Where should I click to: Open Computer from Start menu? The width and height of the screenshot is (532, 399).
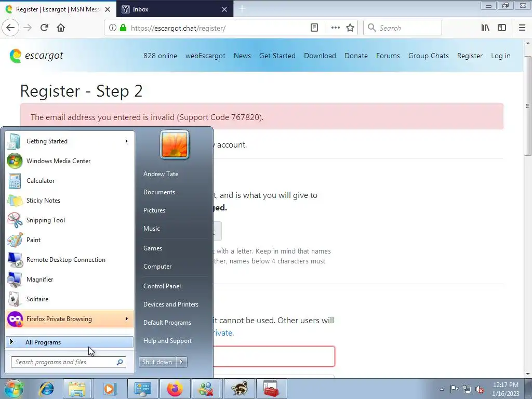point(157,267)
